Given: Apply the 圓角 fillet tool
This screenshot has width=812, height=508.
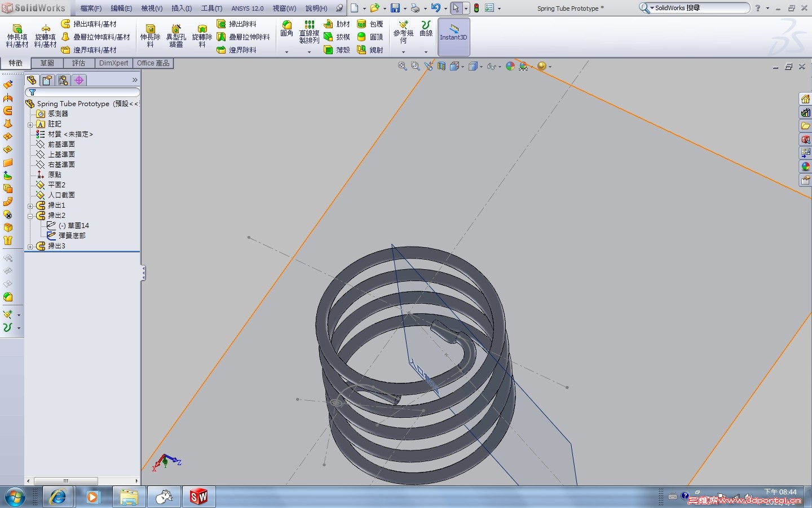Looking at the screenshot, I should pyautogui.click(x=287, y=29).
